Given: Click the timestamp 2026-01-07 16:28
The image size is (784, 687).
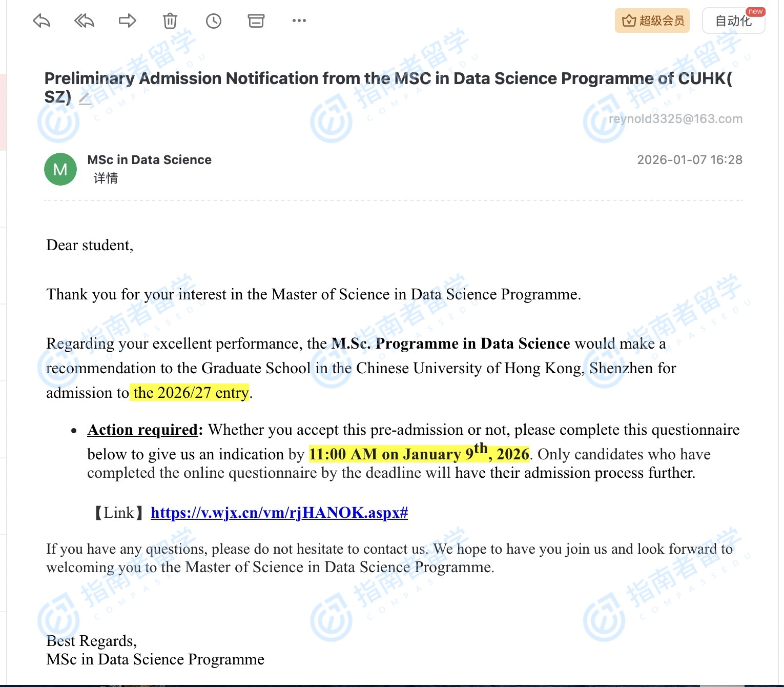Looking at the screenshot, I should (x=689, y=160).
